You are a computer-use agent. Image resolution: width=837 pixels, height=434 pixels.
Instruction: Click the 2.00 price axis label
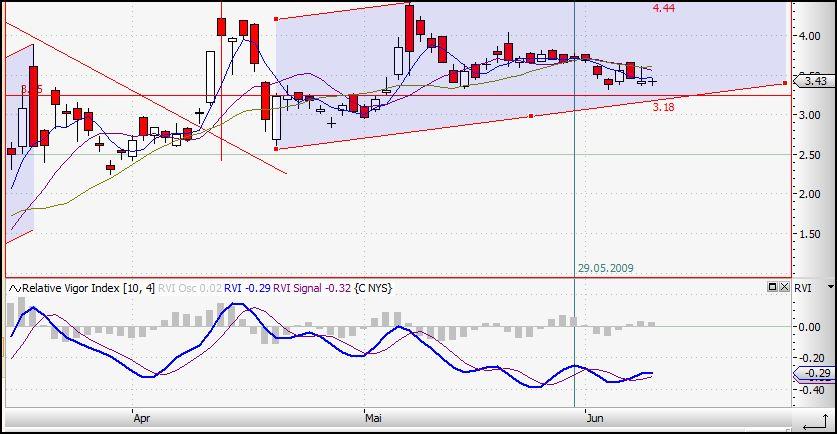(x=810, y=194)
